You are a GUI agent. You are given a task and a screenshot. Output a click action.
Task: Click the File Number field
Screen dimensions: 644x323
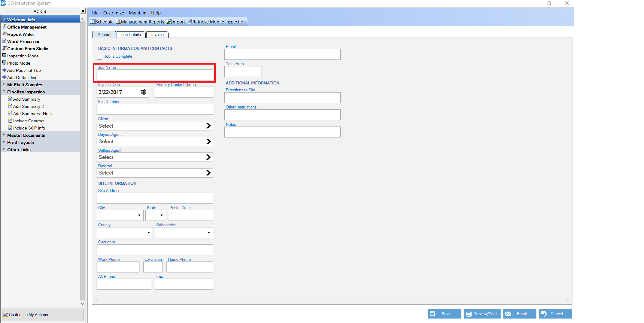point(155,109)
